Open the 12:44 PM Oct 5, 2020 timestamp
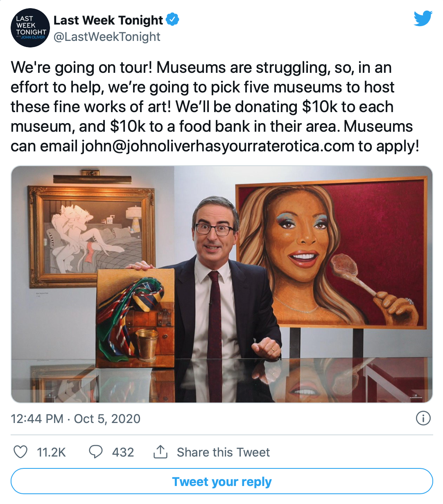The image size is (443, 504). (75, 418)
